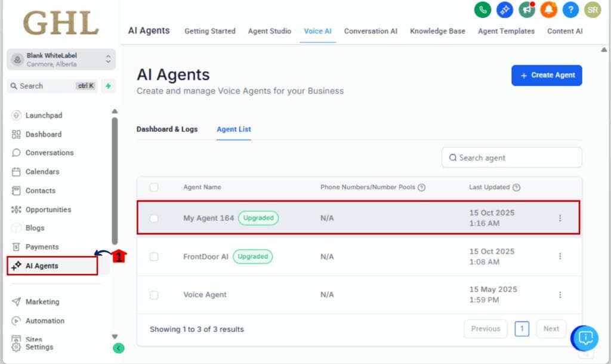Click inside the Search agent field
This screenshot has height=364, width=611.
(511, 157)
